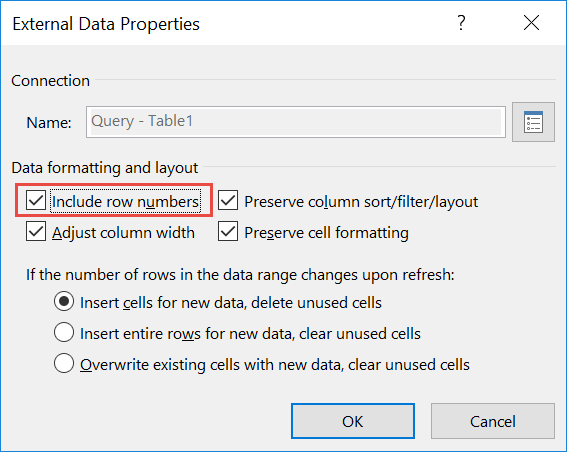
Task: Select Insert cells for new data option
Action: coord(64,302)
